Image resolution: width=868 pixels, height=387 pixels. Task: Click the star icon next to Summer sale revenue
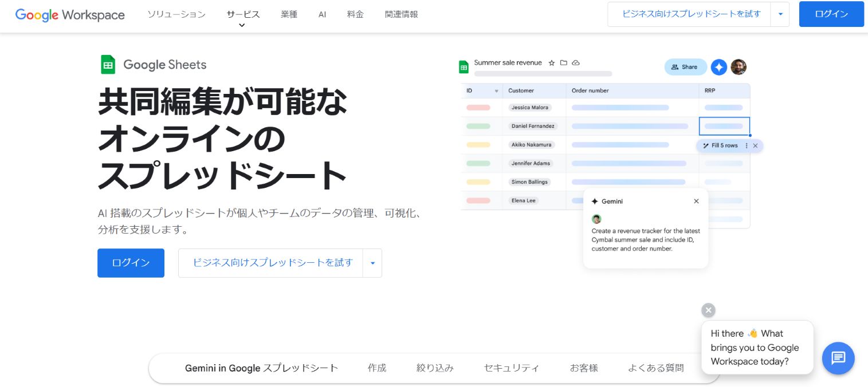pos(552,63)
